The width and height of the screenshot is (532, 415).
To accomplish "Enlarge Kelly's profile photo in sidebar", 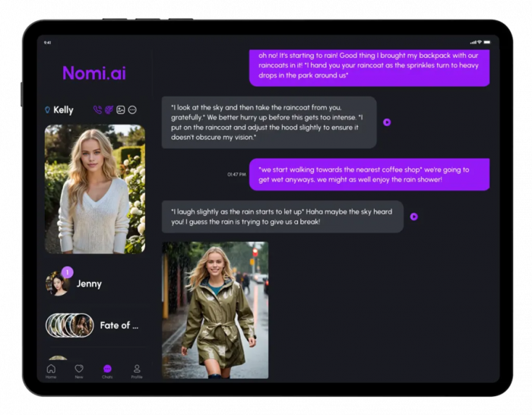I will 95,188.
